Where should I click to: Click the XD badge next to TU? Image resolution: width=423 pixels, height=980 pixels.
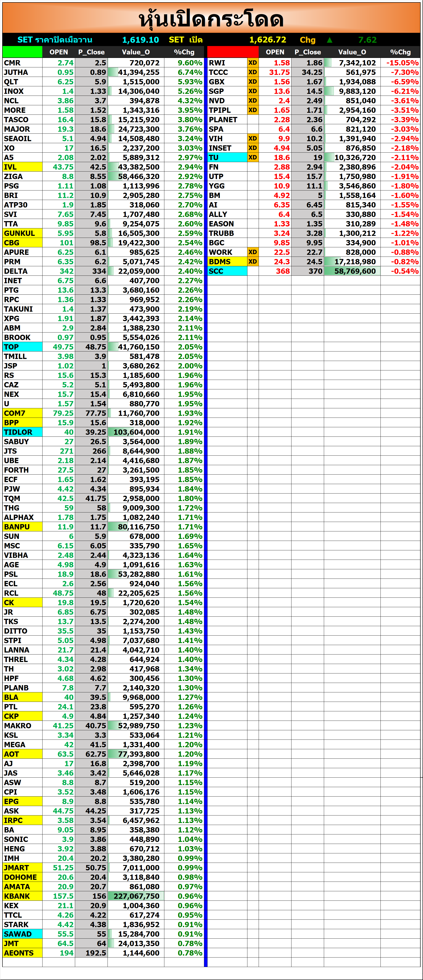(x=252, y=157)
